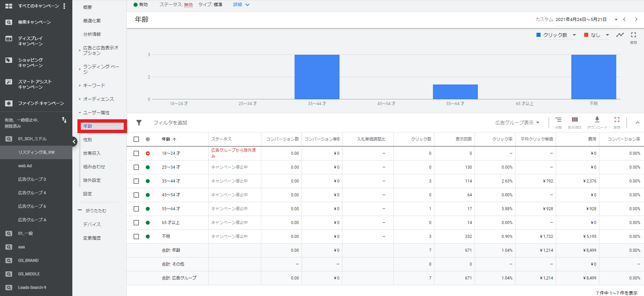Viewport: 644px width, 296px height.
Task: Check the 65才以上 row checkbox
Action: point(136,223)
